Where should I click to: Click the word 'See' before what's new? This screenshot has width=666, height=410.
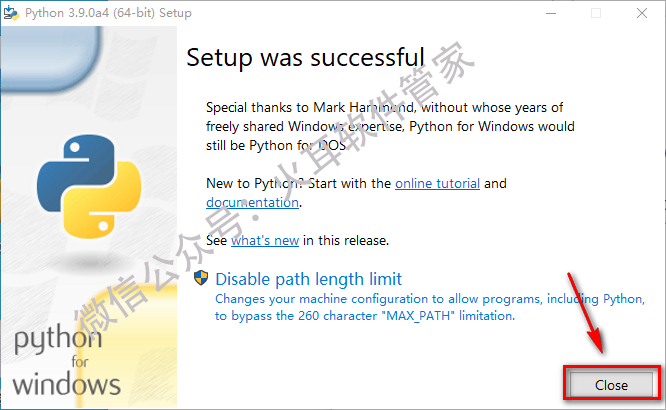tap(216, 240)
